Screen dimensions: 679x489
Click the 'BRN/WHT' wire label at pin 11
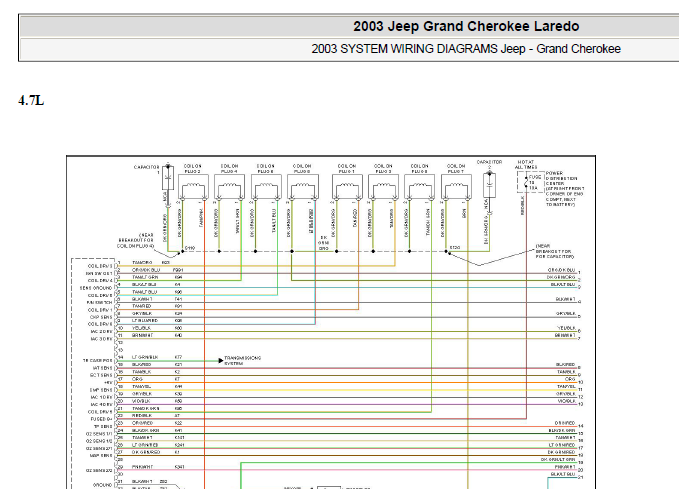pyautogui.click(x=142, y=336)
